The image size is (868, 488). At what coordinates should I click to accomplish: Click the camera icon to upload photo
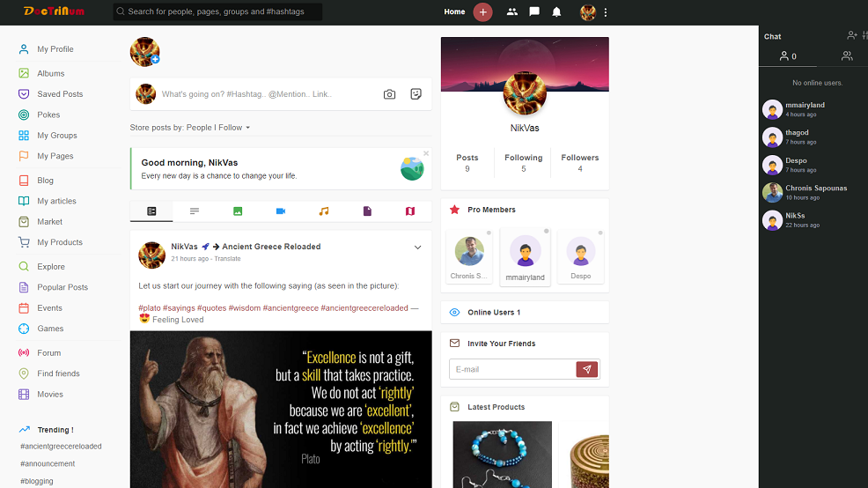(389, 94)
